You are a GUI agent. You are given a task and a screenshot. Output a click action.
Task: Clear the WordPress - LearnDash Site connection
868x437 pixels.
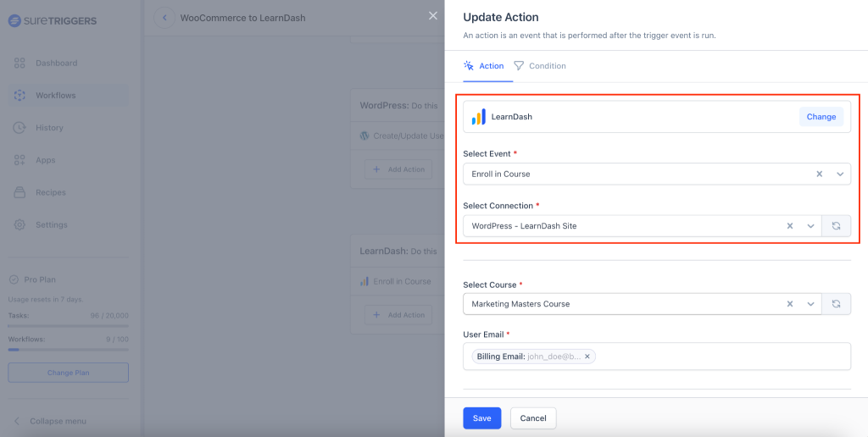pos(790,226)
